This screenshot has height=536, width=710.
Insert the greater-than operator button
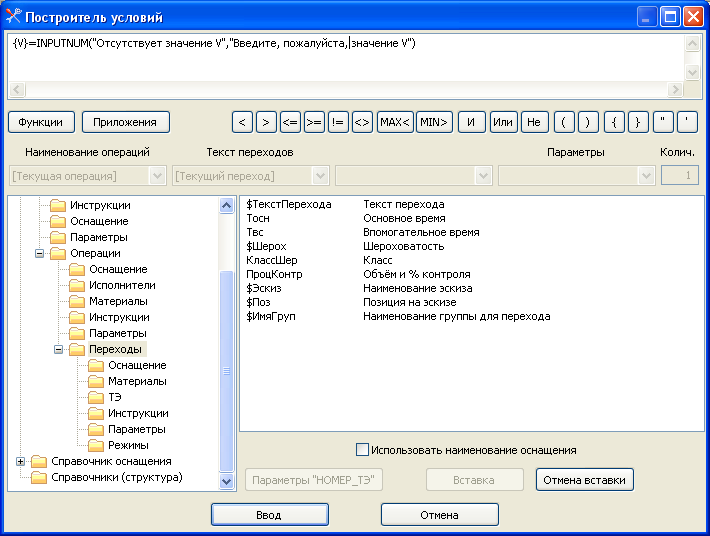click(x=265, y=122)
